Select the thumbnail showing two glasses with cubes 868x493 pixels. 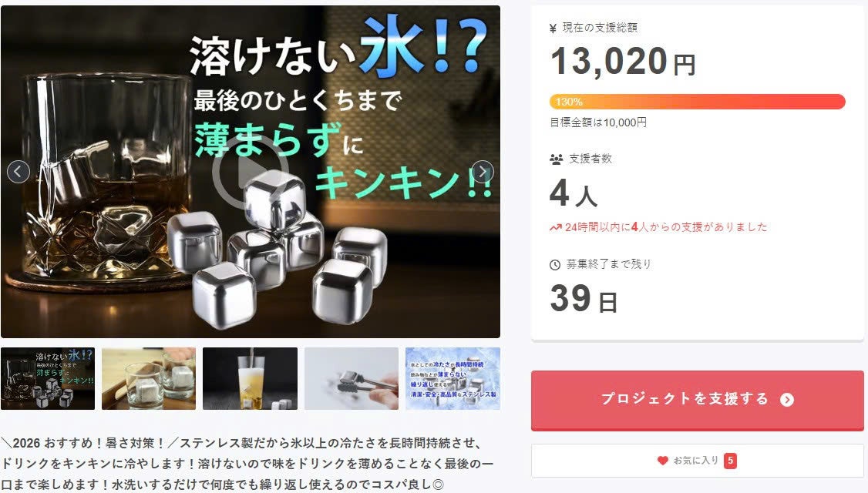coord(149,378)
